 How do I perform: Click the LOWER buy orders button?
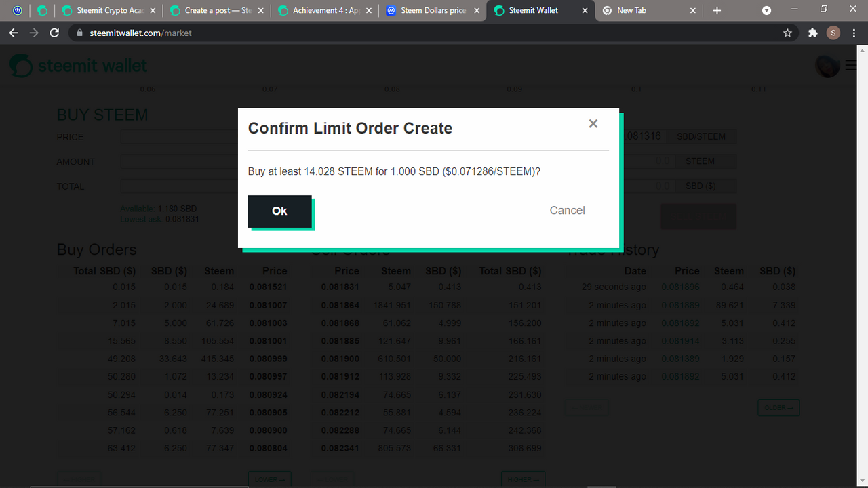click(x=270, y=479)
